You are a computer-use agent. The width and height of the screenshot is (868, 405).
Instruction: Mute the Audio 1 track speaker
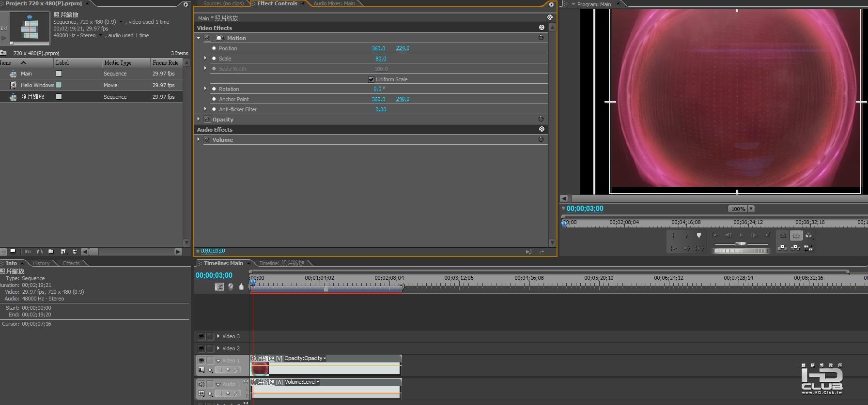201,384
